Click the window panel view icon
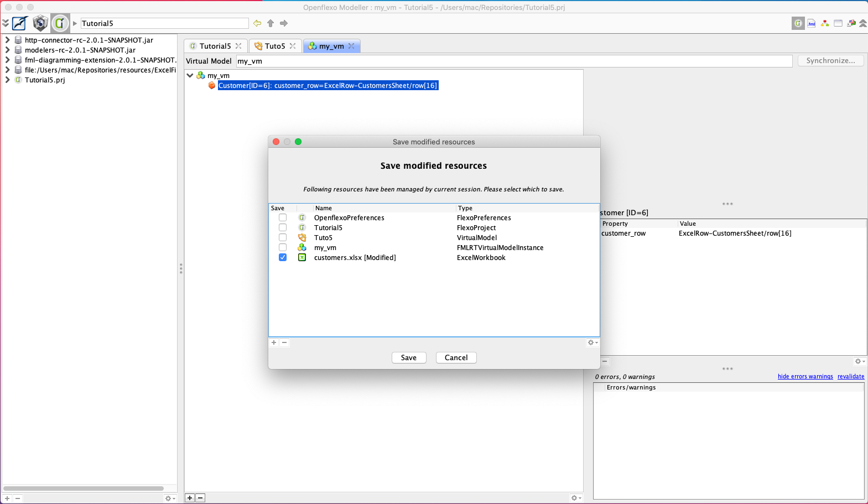This screenshot has width=868, height=504. point(838,23)
